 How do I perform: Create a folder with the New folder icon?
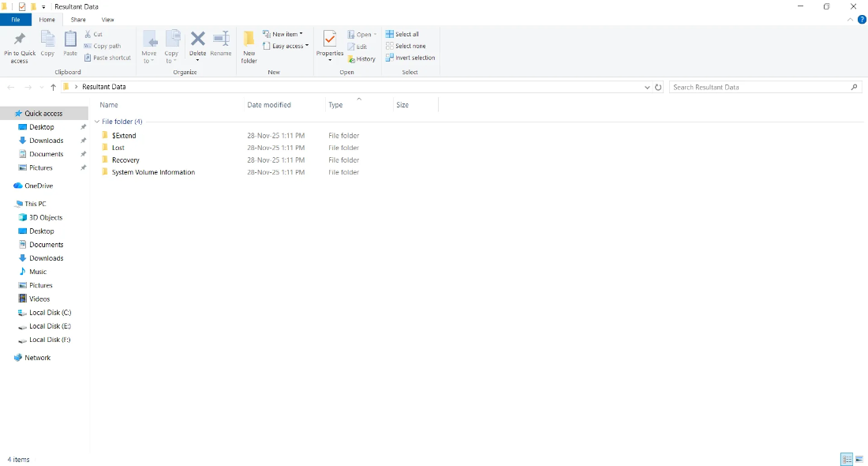pyautogui.click(x=249, y=39)
